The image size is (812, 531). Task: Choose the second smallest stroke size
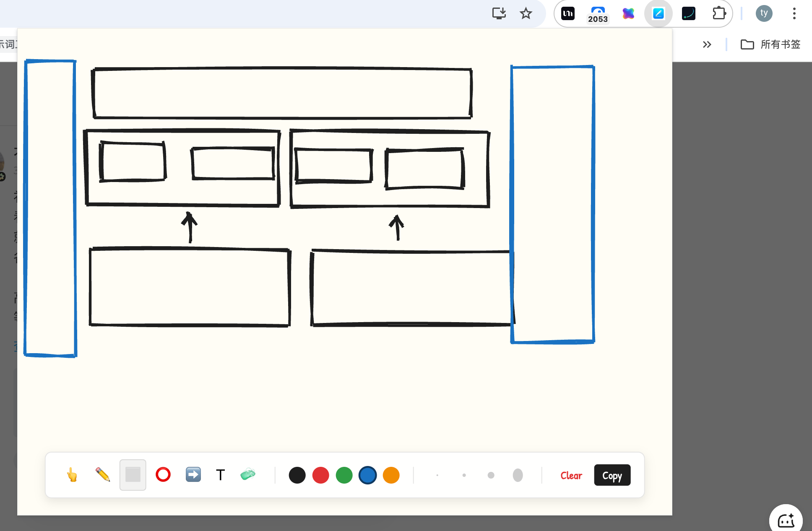point(464,475)
